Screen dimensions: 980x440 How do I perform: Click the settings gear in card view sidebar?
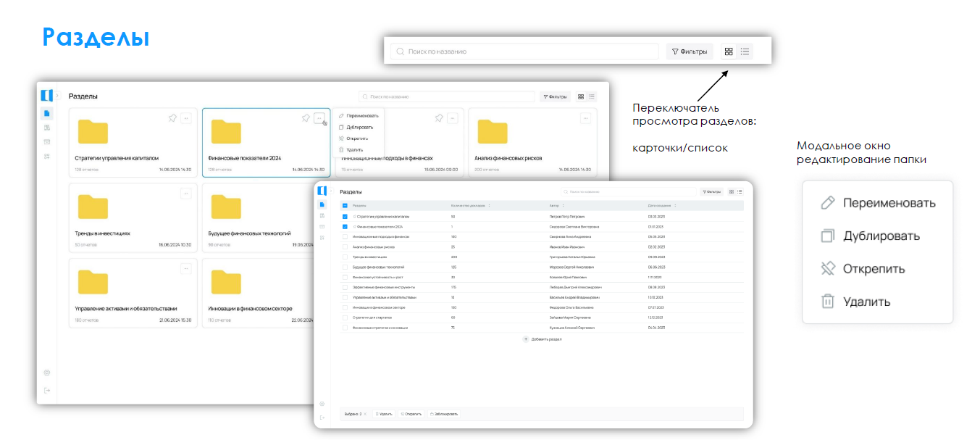(46, 373)
